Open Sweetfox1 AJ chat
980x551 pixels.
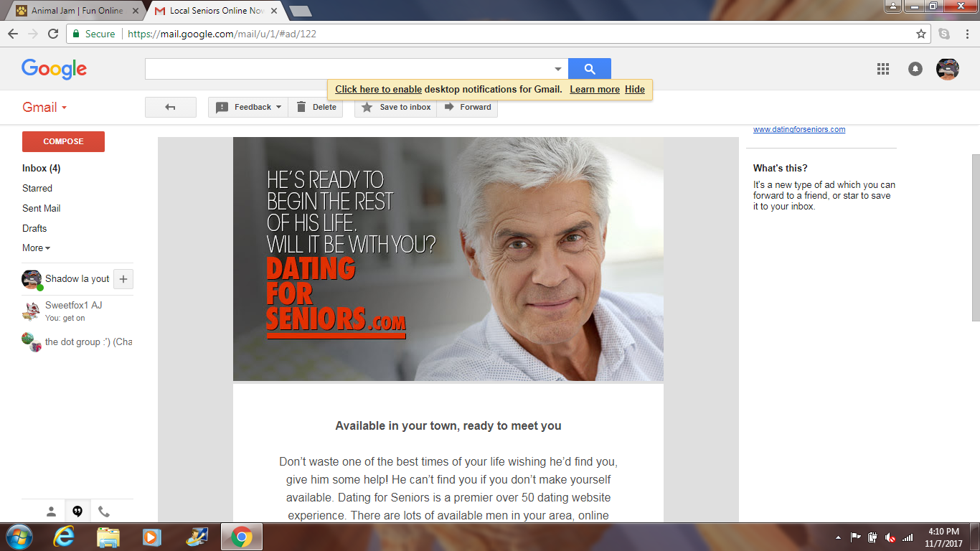click(77, 311)
